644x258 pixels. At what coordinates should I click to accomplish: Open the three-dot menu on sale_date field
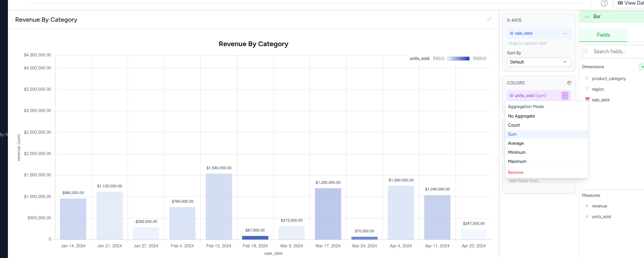pyautogui.click(x=565, y=34)
